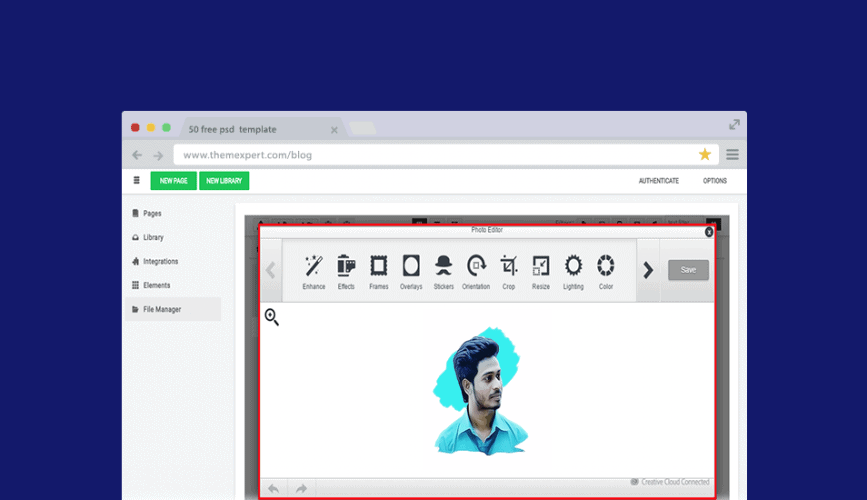Open the Effects tool

(x=346, y=272)
